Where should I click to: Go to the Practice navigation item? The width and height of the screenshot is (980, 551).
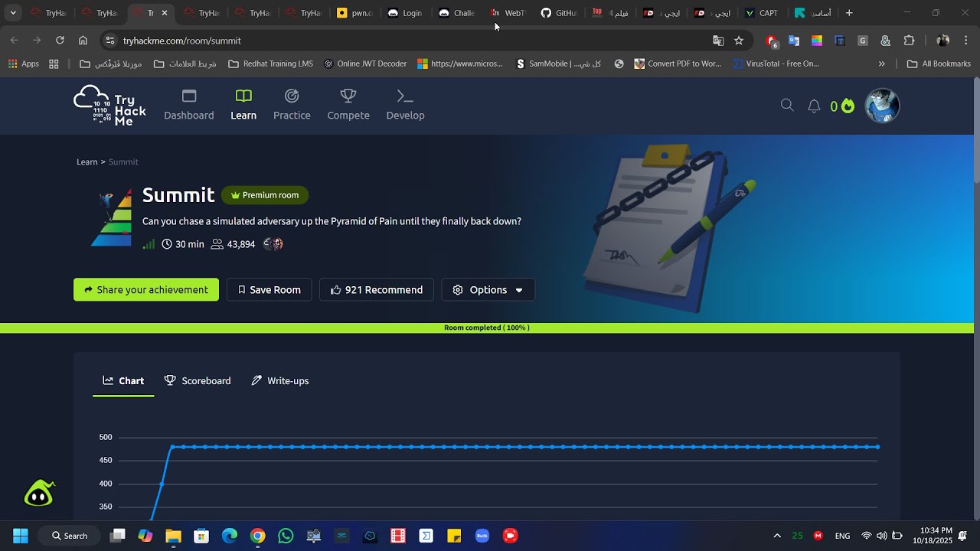(x=292, y=106)
